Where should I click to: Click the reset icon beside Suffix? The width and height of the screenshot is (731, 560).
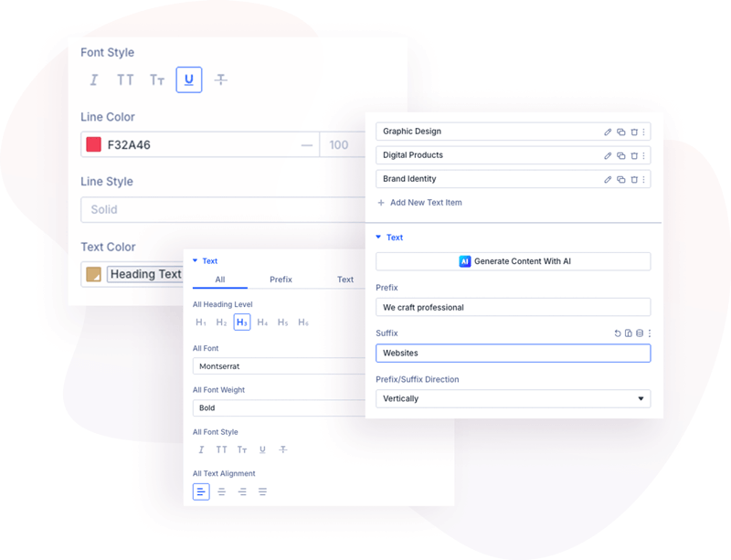point(618,333)
